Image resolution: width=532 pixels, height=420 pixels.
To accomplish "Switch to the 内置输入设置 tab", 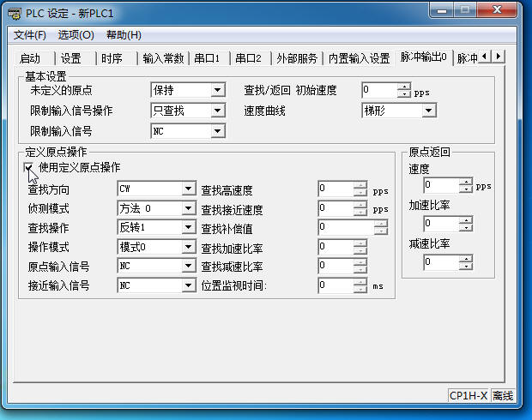I will point(359,58).
